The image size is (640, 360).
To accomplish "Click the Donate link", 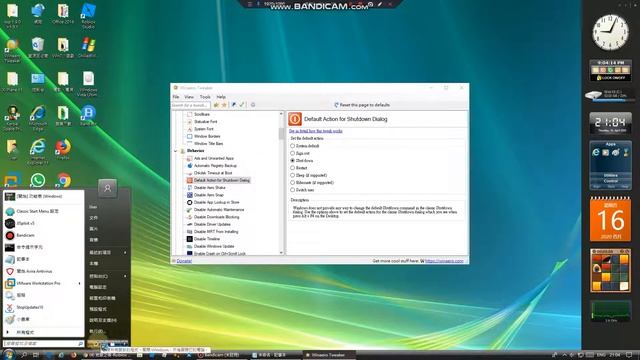I will point(184,261).
